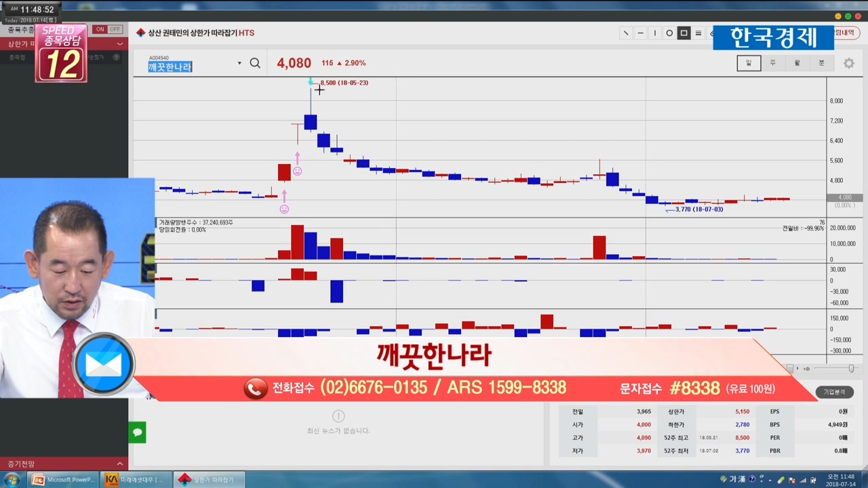The width and height of the screenshot is (868, 488).
Task: Click the 기업분석 button
Action: coord(834,392)
